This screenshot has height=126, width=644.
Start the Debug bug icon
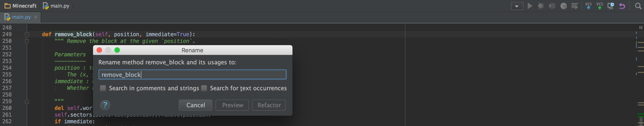[541, 6]
